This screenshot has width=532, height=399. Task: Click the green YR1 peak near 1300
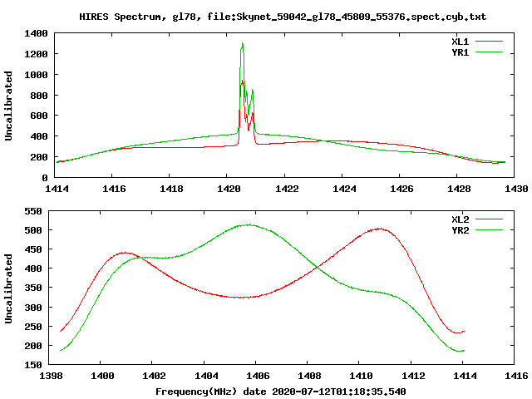[x=242, y=44]
